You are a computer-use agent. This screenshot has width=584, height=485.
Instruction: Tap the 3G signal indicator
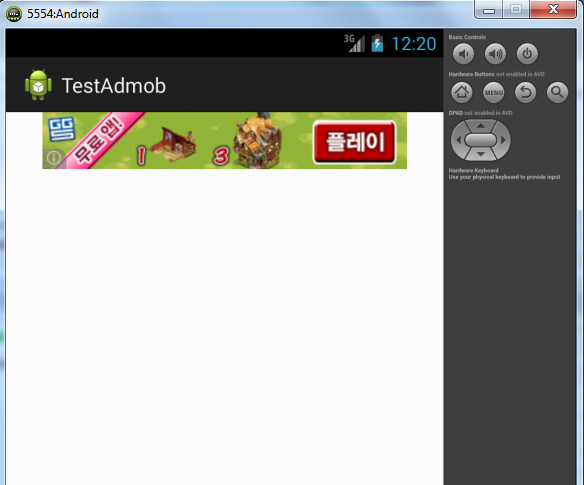point(354,43)
